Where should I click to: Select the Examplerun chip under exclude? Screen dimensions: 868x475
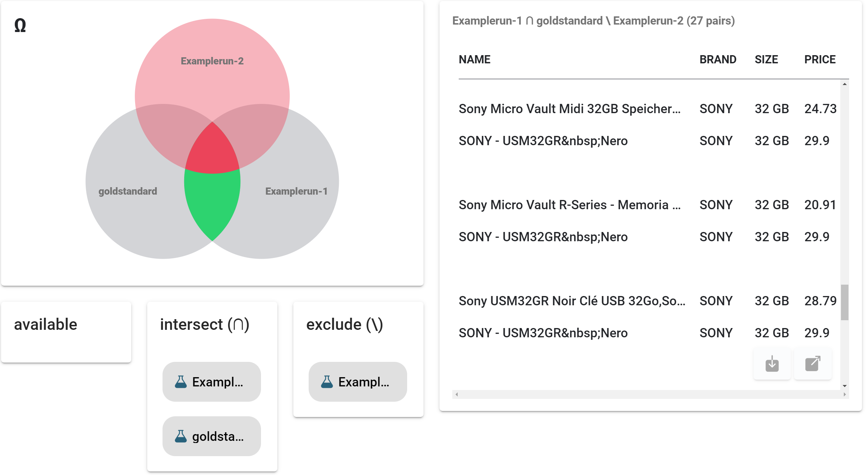(358, 382)
